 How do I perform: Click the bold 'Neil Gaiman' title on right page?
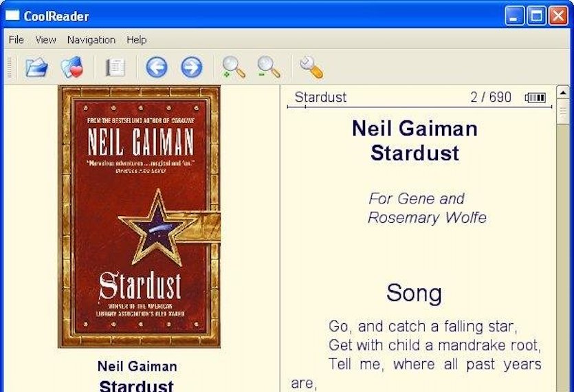point(415,129)
